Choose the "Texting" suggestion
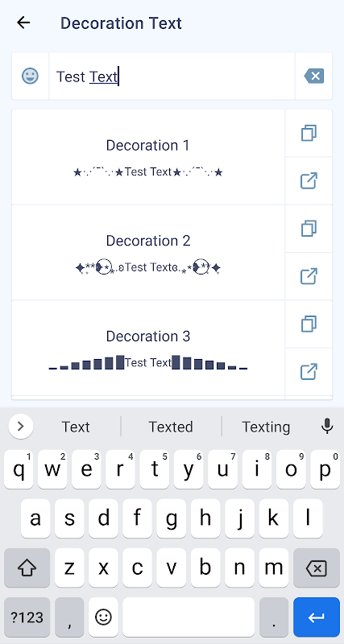 266,427
